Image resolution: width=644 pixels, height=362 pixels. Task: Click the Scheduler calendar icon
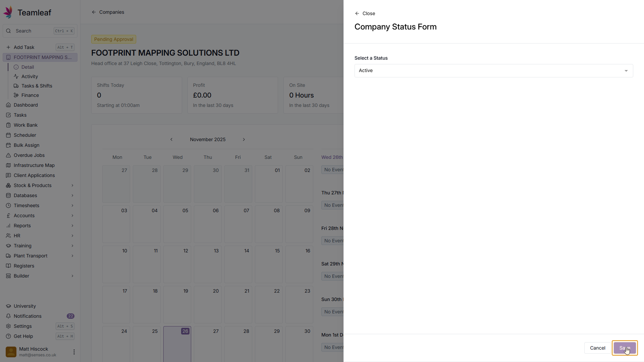[x=8, y=135]
